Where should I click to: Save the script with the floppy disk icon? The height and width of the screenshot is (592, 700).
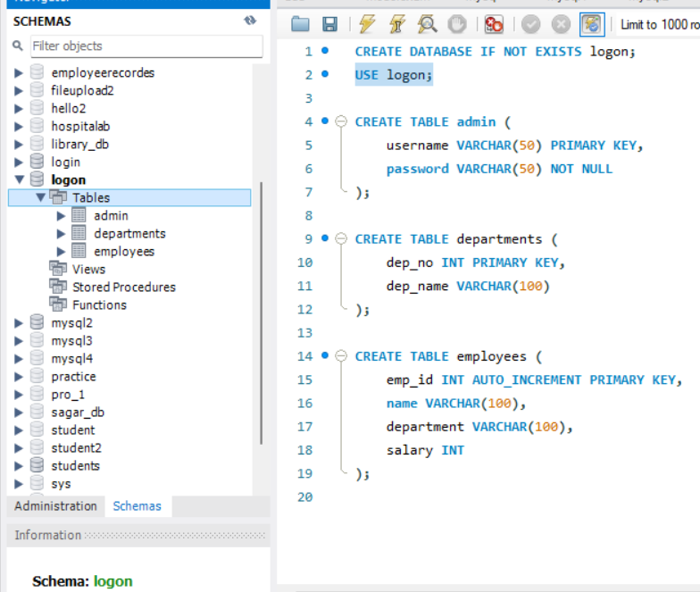[330, 24]
